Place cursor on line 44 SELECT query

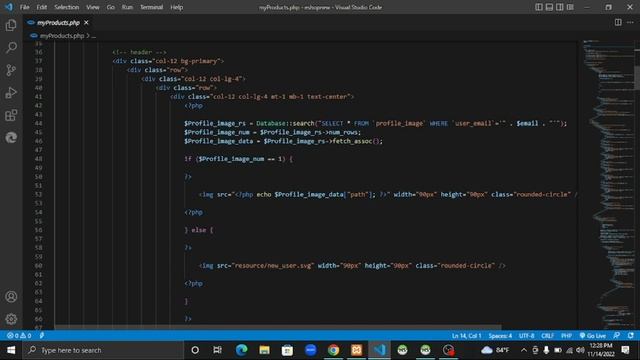(375, 123)
